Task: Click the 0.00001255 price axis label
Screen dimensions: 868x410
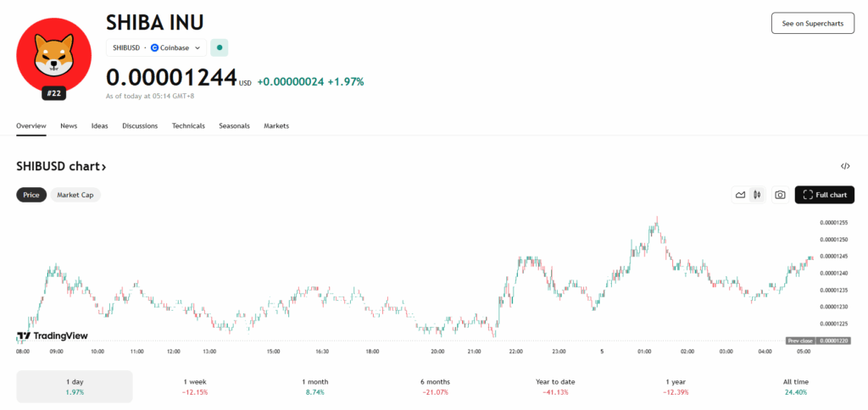Action: point(834,223)
